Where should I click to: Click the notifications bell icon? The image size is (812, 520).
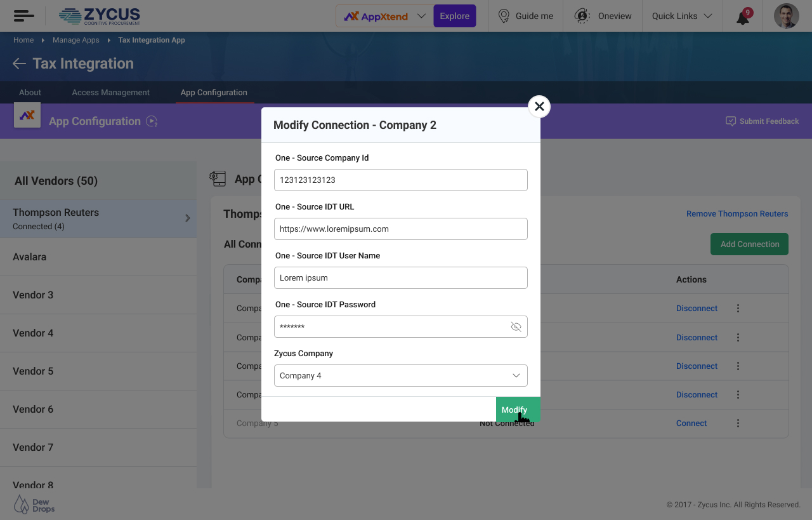743,17
